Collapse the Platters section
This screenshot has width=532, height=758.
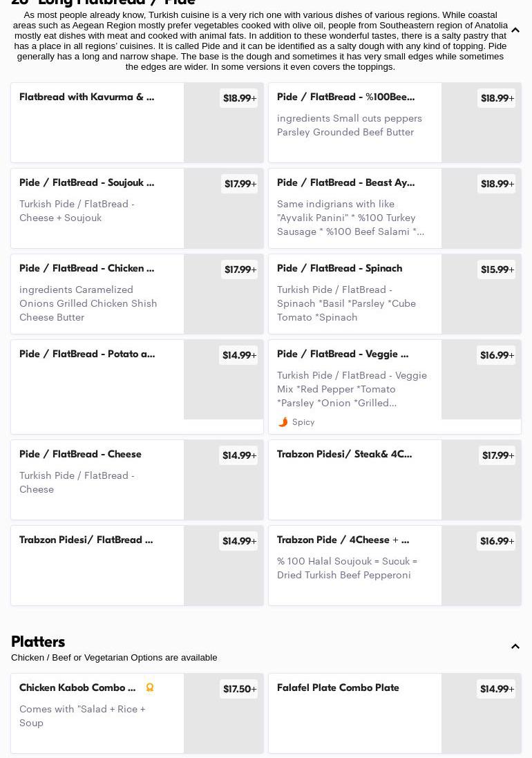(x=515, y=647)
